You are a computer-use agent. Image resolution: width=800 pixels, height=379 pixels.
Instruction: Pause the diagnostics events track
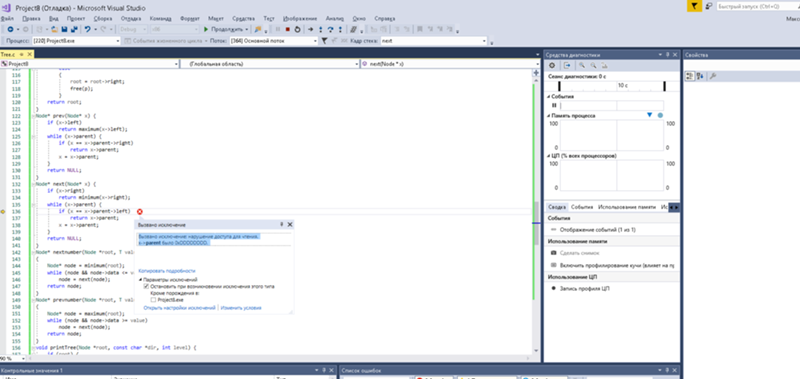(x=554, y=106)
